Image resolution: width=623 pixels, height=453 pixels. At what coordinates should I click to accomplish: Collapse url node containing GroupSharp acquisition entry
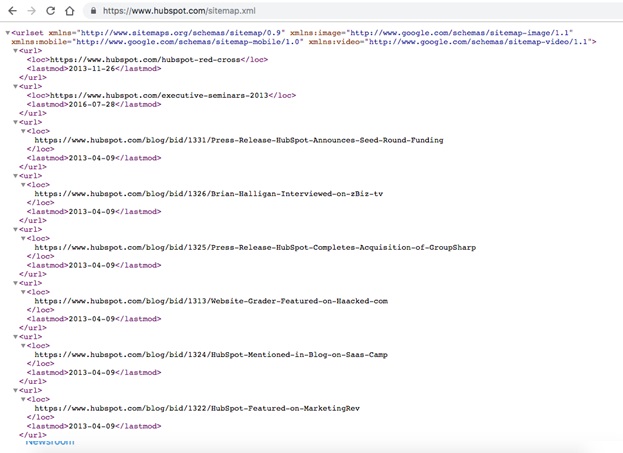[x=15, y=230]
